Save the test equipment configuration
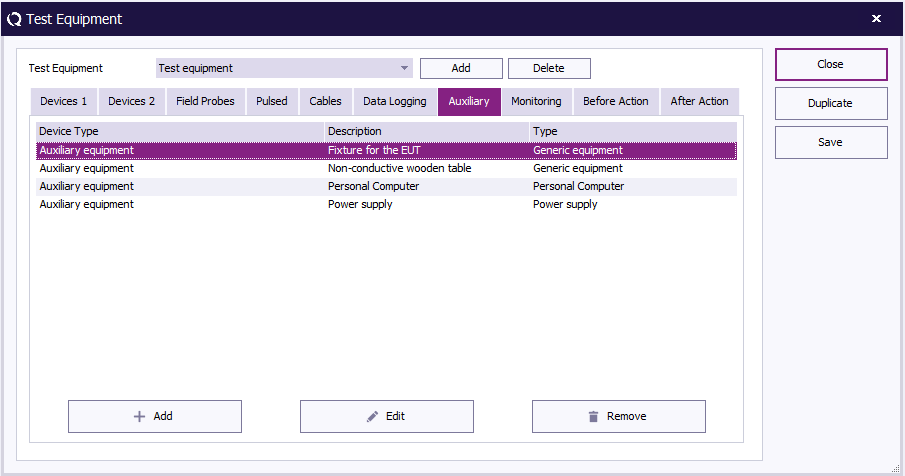The image size is (905, 476). [x=830, y=142]
